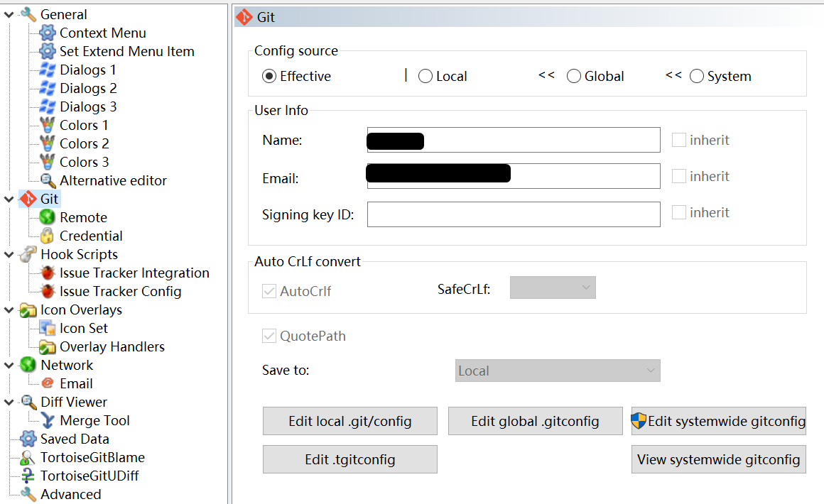Viewport: 824px width, 504px height.
Task: Click the Issue Tracker Integration bug icon
Action: pos(48,273)
